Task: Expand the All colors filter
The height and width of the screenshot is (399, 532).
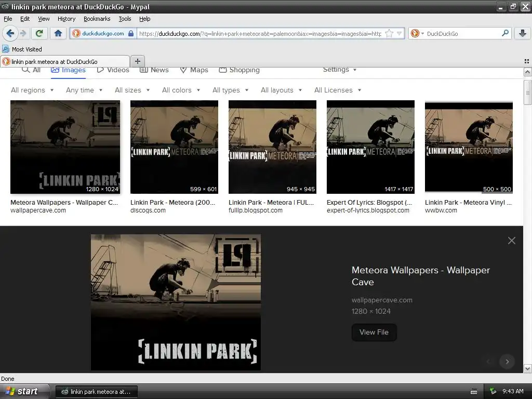Action: click(x=181, y=90)
